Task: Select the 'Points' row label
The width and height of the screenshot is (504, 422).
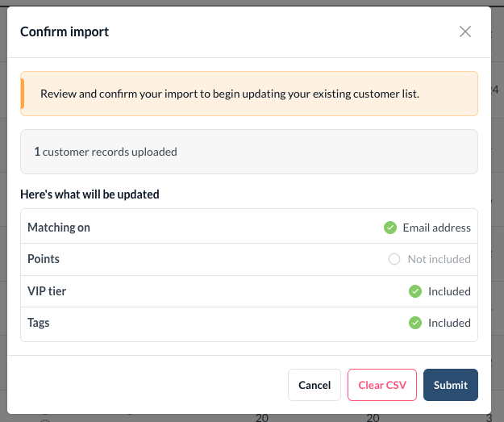Action: 44,259
